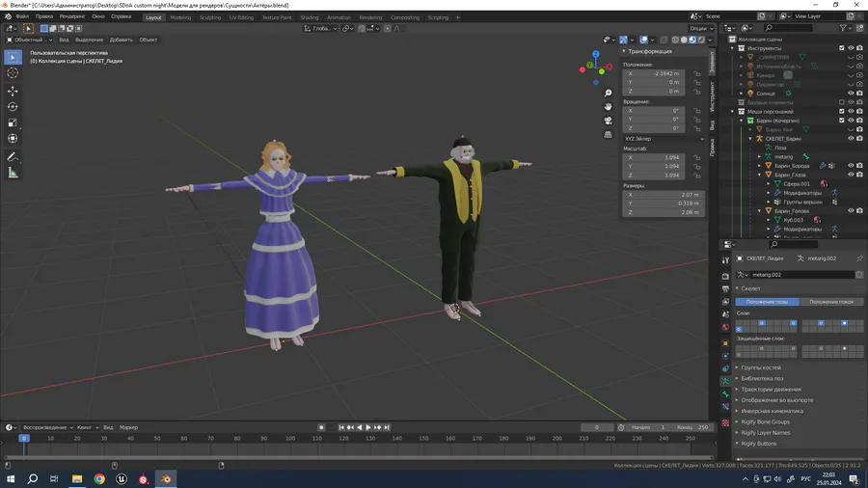Play animation in timeline
Viewport: 868px width, 488px height.
tap(368, 427)
